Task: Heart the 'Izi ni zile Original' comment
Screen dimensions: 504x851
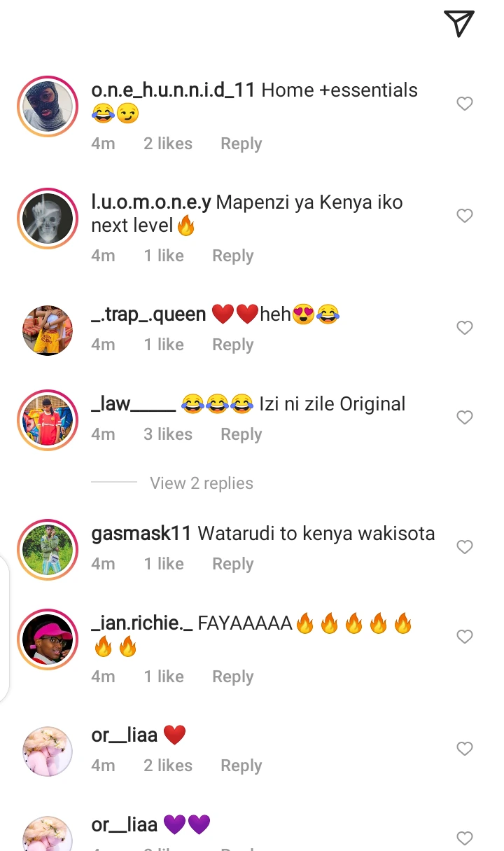Action: point(465,417)
